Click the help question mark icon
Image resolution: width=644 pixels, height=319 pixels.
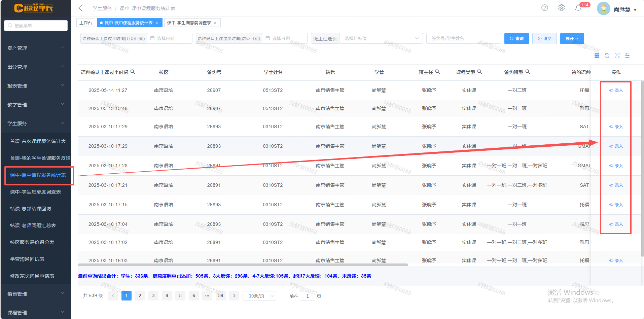(x=544, y=8)
